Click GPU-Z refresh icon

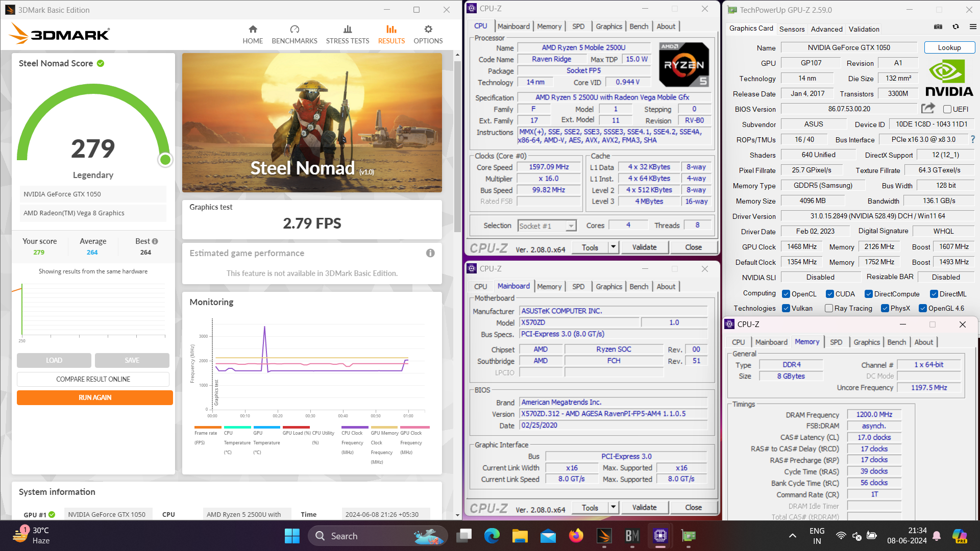point(955,27)
